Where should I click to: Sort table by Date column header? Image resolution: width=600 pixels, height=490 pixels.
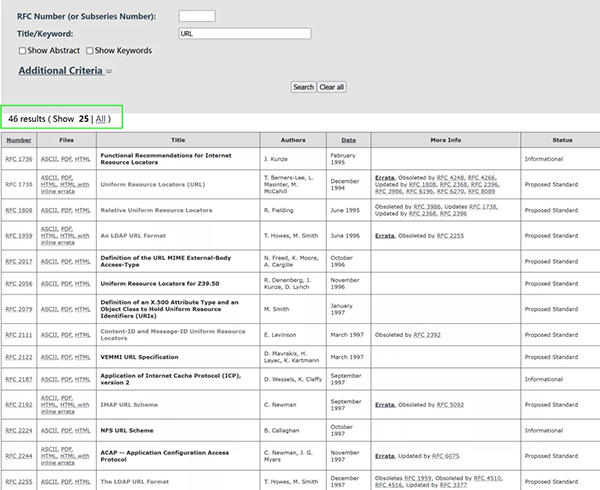point(349,140)
